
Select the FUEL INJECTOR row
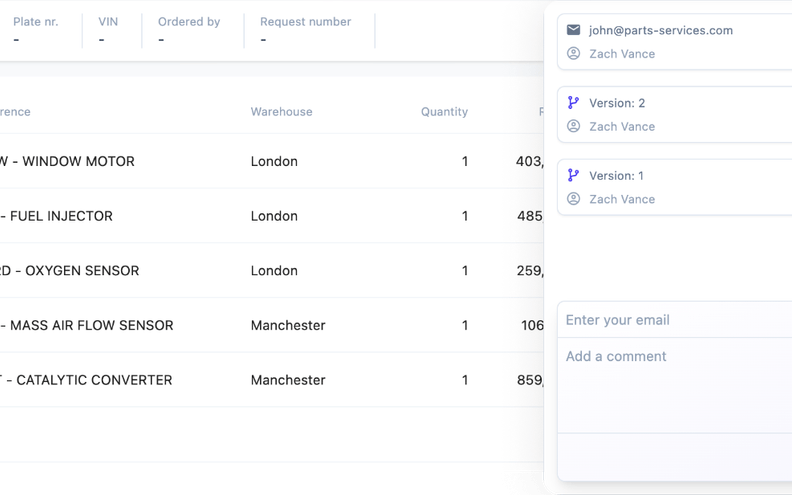[272, 216]
